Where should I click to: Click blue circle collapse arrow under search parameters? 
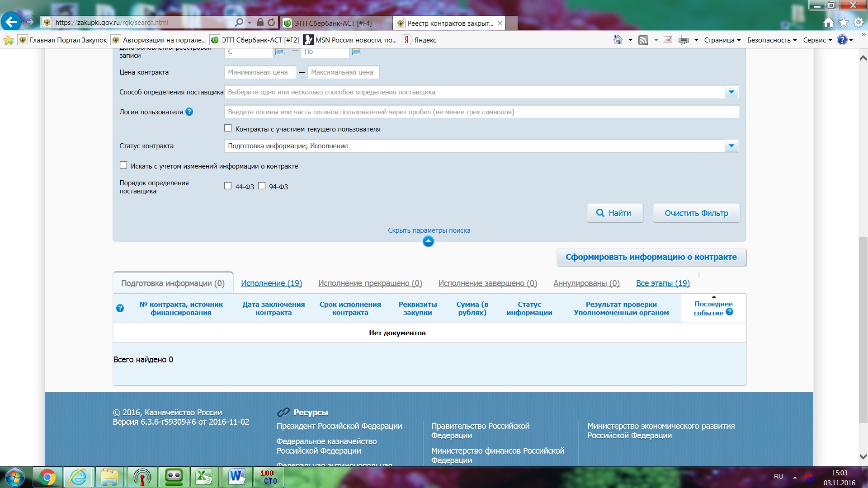pos(428,241)
